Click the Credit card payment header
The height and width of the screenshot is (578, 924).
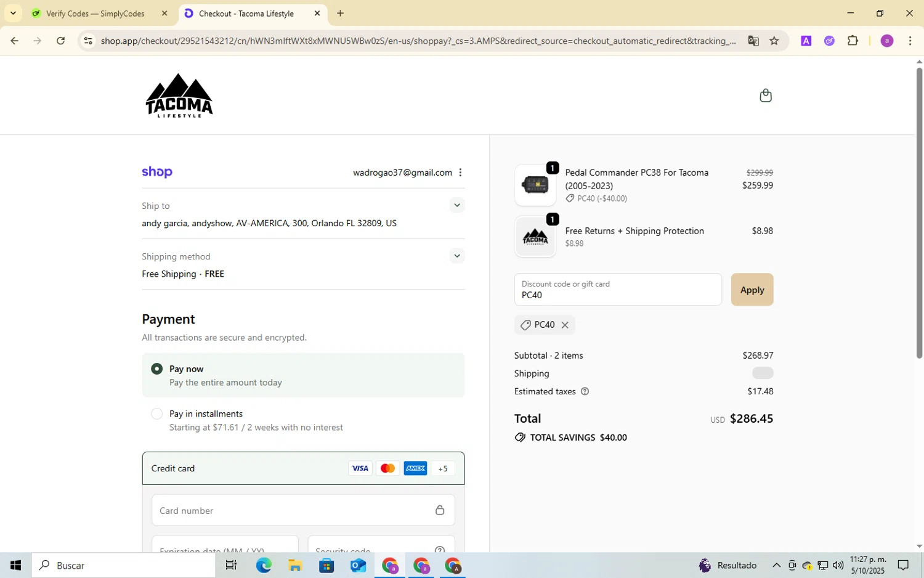tap(303, 468)
